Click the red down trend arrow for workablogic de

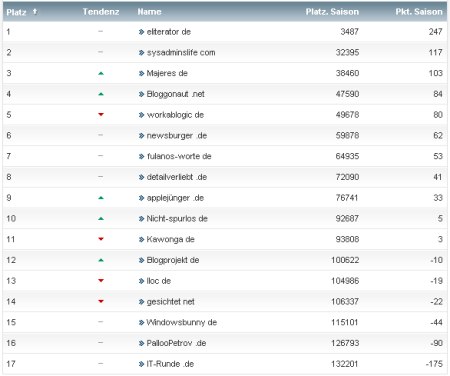(x=101, y=114)
